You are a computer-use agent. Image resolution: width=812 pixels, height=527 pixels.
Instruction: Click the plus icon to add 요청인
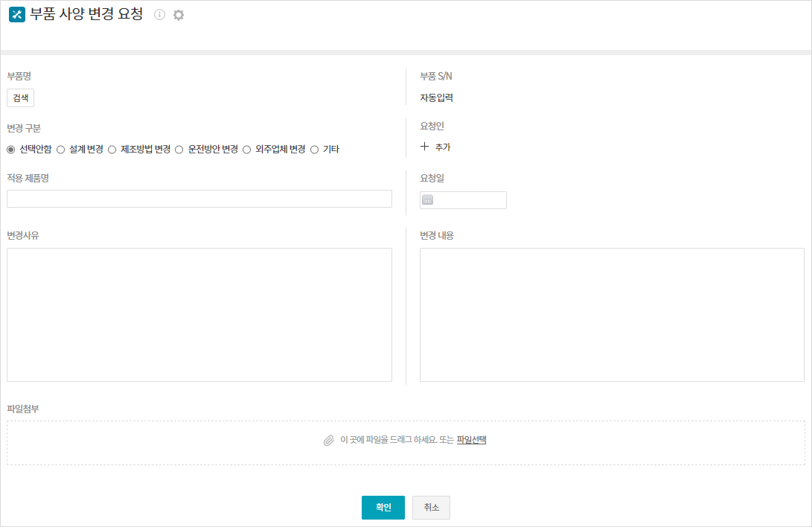pyautogui.click(x=425, y=147)
